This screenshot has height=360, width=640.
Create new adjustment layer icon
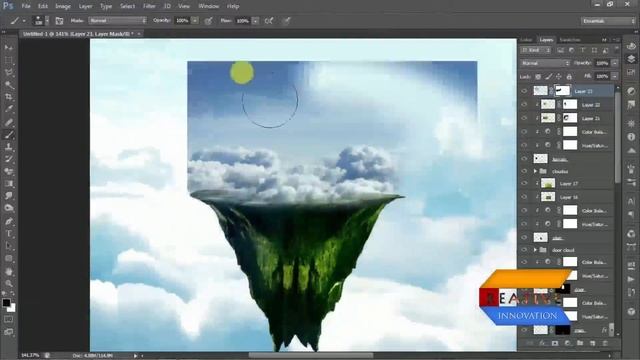[x=567, y=343]
